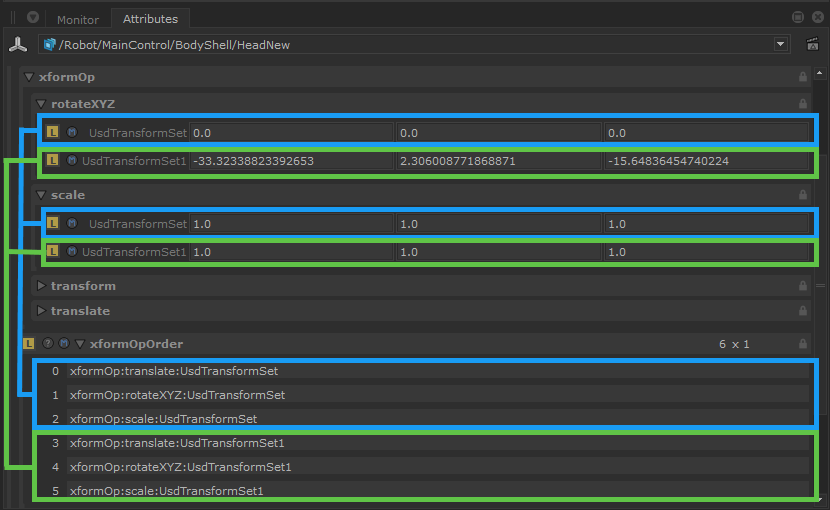Click the question mark icon beside xformOpOrder
The height and width of the screenshot is (510, 830).
[47, 343]
